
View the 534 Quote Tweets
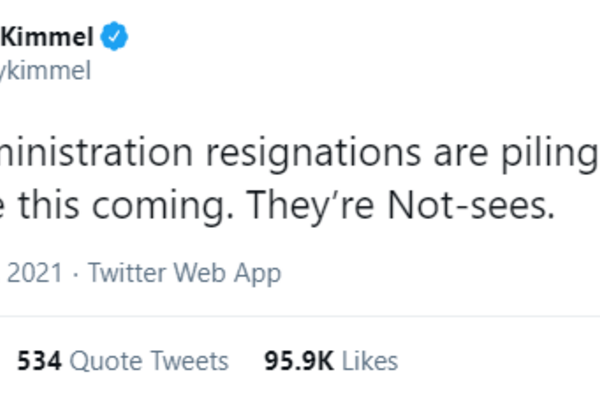coord(121,361)
